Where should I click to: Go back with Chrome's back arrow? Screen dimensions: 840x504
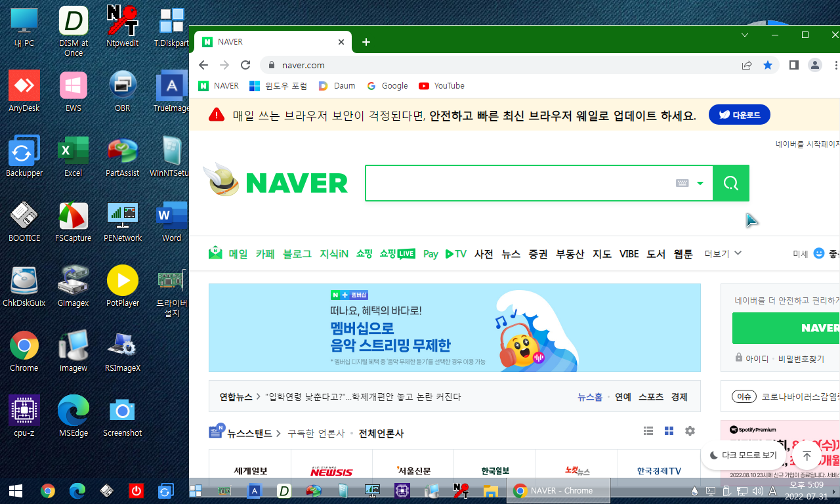[x=203, y=65]
